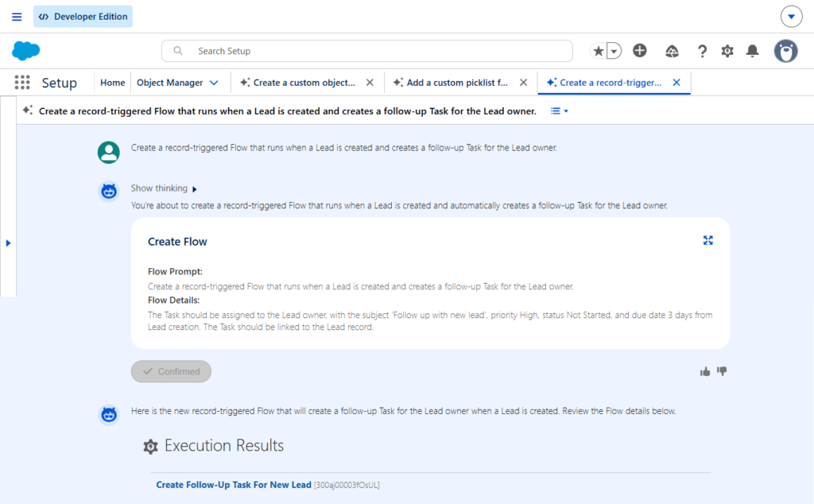Open the Setup gear menu
The width and height of the screenshot is (814, 504).
(x=727, y=51)
